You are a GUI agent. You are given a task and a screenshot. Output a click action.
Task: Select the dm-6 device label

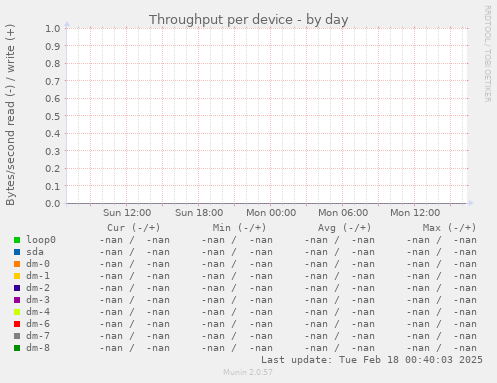pyautogui.click(x=38, y=324)
